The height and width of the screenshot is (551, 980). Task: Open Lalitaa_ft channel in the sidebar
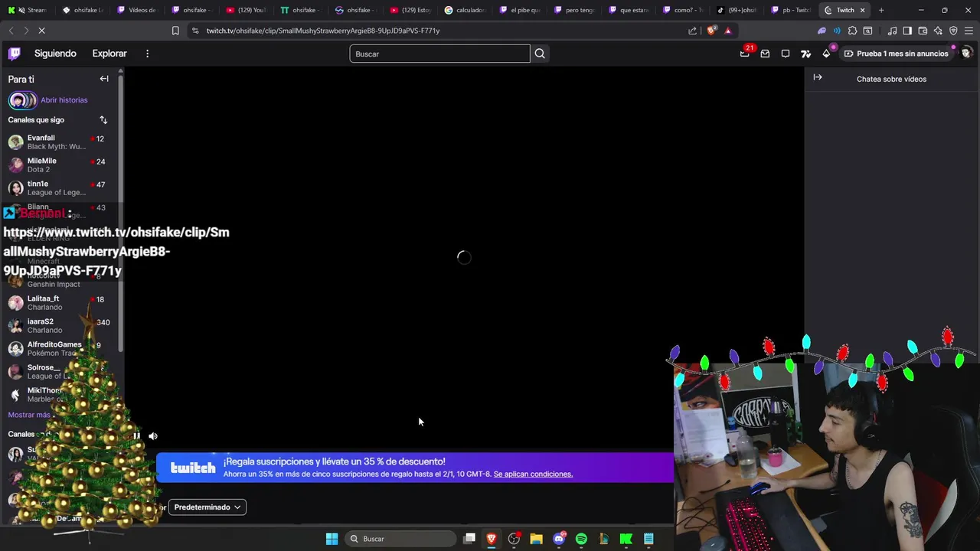coord(60,302)
